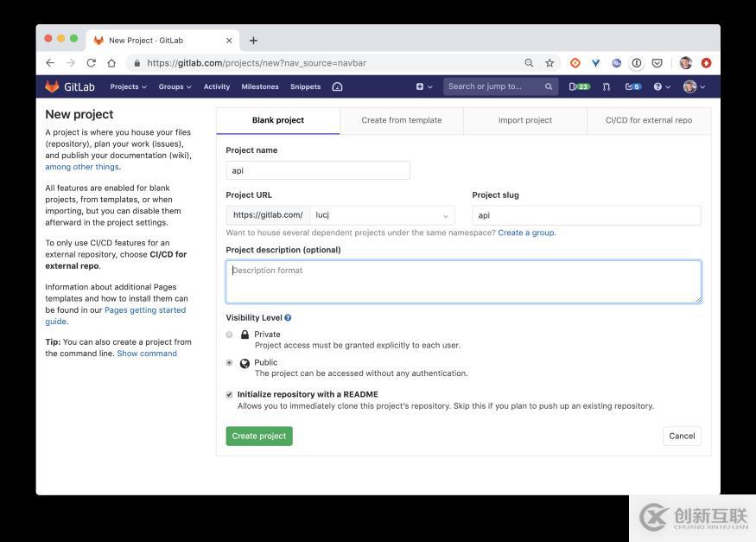The image size is (756, 542).
Task: Open the Activity page
Action: (217, 86)
